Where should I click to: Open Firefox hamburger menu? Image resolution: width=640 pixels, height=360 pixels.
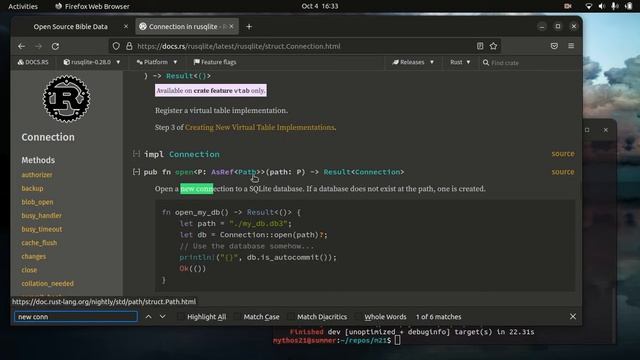tap(571, 46)
